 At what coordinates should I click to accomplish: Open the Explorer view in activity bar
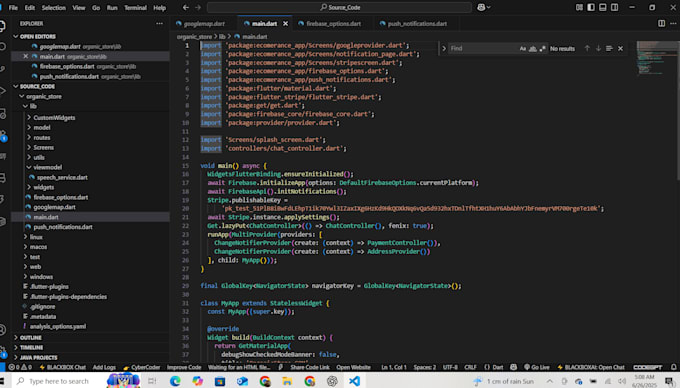3,26
